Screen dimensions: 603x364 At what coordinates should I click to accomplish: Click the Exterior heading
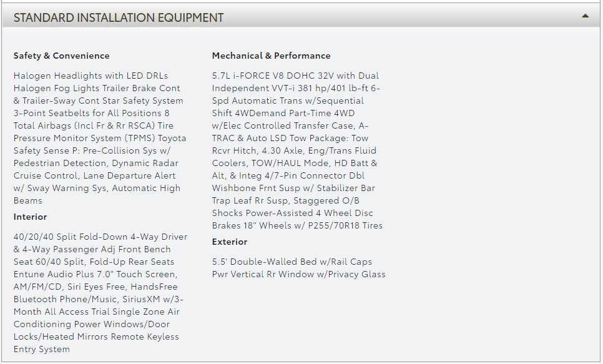click(229, 242)
